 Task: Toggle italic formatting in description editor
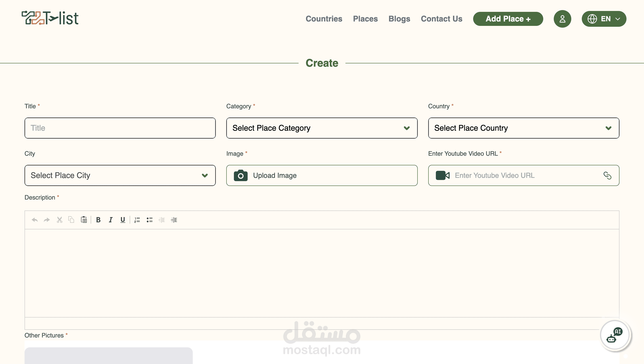(110, 220)
